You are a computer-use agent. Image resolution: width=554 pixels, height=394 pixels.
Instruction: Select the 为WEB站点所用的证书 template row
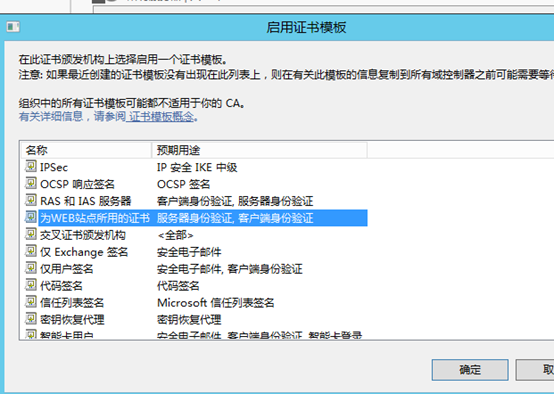click(x=196, y=218)
